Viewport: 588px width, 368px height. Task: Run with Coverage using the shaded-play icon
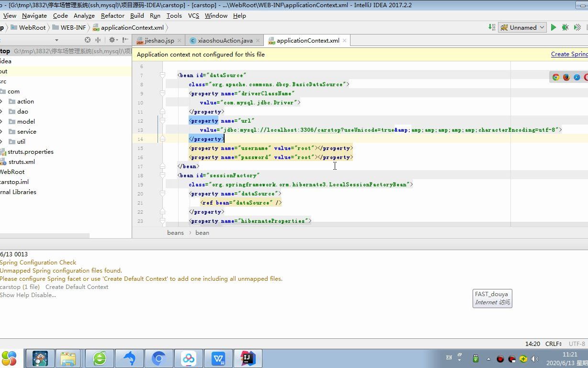577,27
